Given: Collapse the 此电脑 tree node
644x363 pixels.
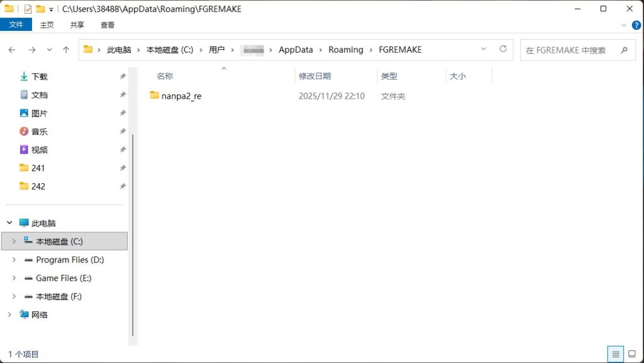Looking at the screenshot, I should point(9,223).
